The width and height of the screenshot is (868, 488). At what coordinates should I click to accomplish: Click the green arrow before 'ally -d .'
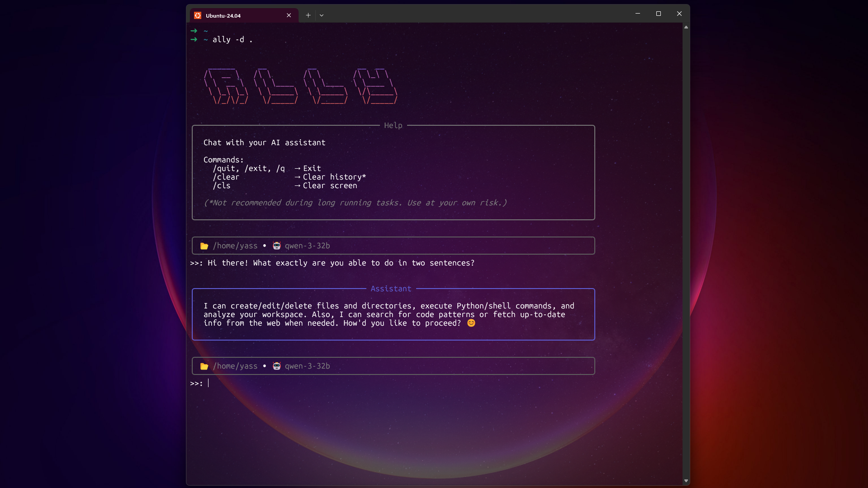[194, 40]
